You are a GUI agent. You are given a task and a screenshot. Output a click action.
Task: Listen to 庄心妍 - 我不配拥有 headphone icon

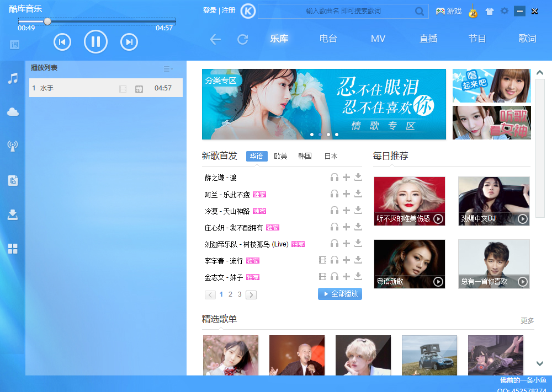tap(335, 227)
